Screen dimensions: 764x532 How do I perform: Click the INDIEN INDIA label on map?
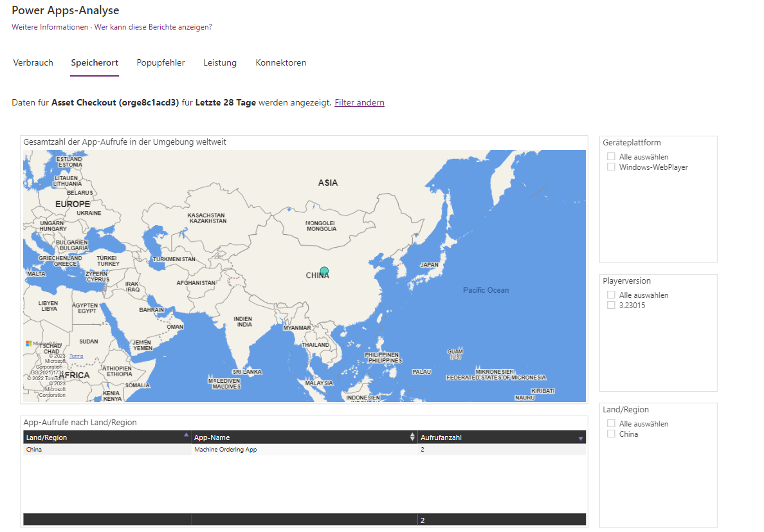coord(243,322)
